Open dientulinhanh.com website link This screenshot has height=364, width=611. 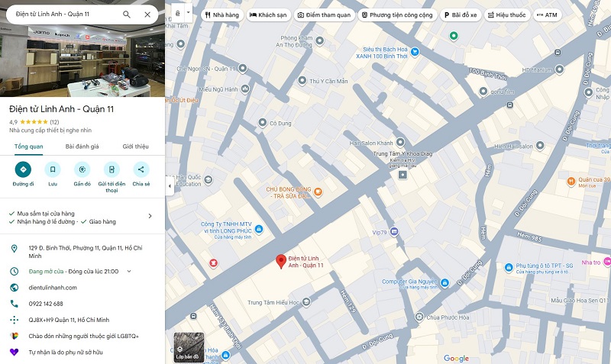tap(53, 288)
